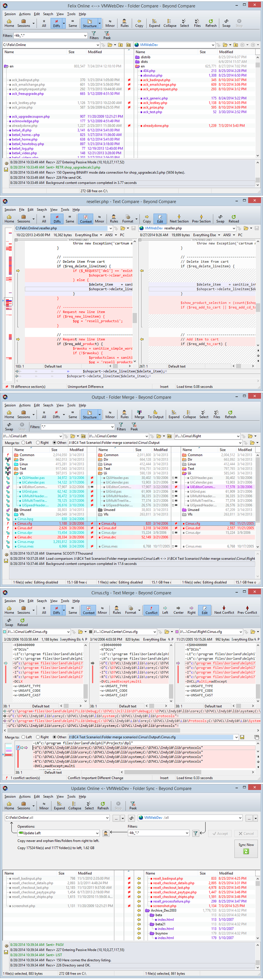Open Actions menu in Folder Sync window
Viewport: 263px width, 980px height.
(25, 796)
